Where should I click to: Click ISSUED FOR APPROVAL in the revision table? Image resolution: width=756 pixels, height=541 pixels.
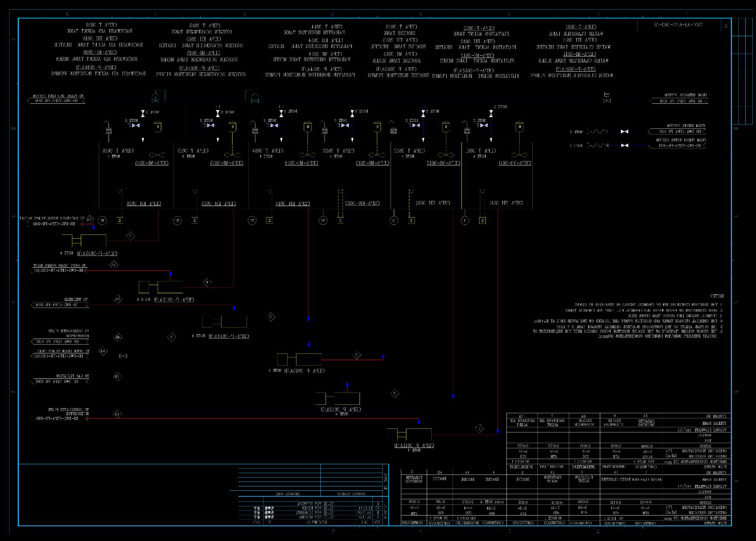pos(315,504)
